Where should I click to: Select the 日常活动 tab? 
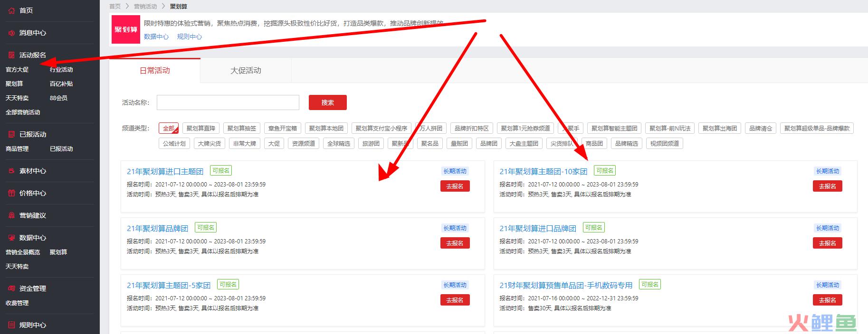tap(155, 71)
